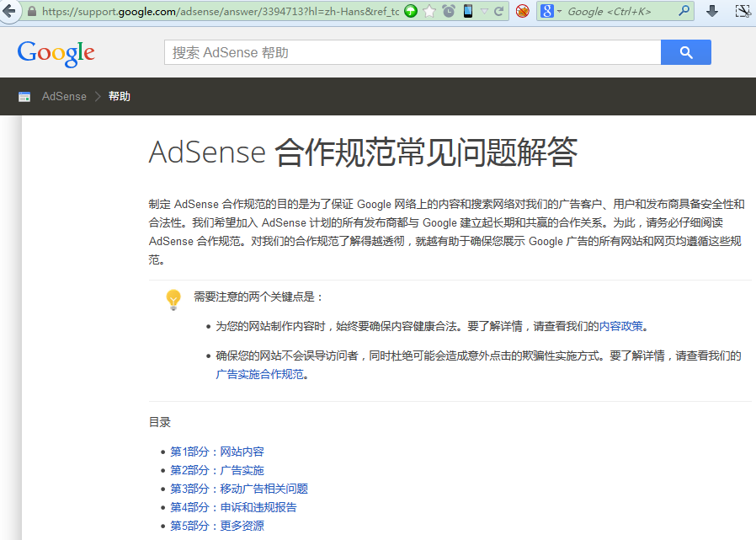Screen dimensions: 756x540
Task: Bookmark the page with the star icon
Action: [429, 11]
